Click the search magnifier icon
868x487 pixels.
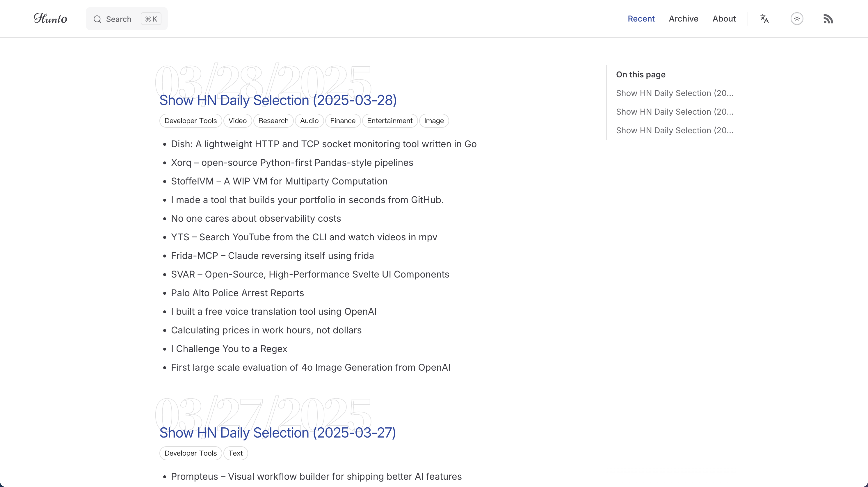[x=97, y=19]
